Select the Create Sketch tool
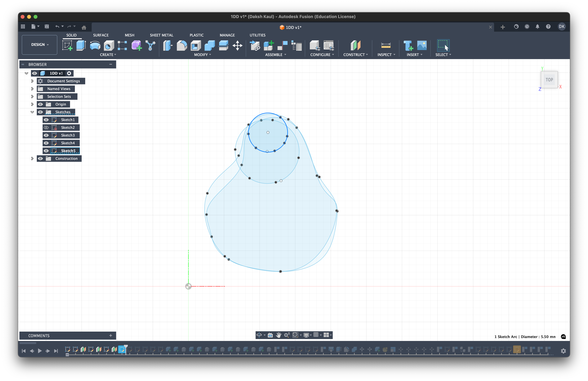This screenshot has height=381, width=588. 67,45
